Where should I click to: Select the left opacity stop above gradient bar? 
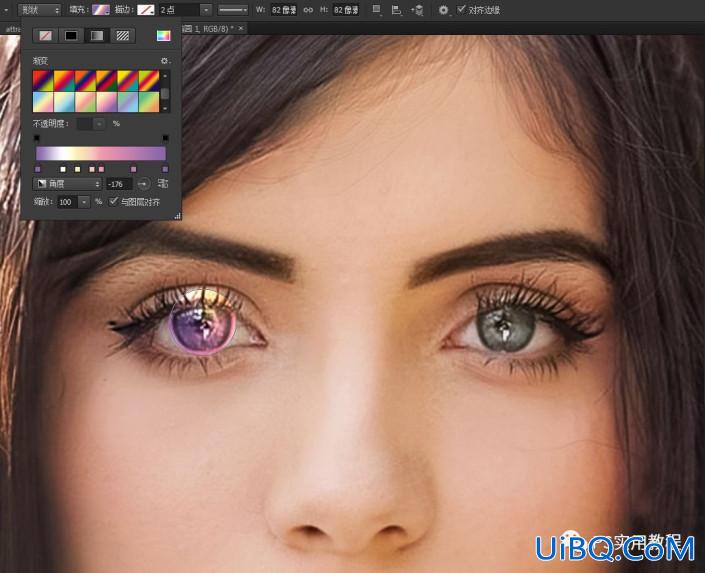(x=37, y=138)
